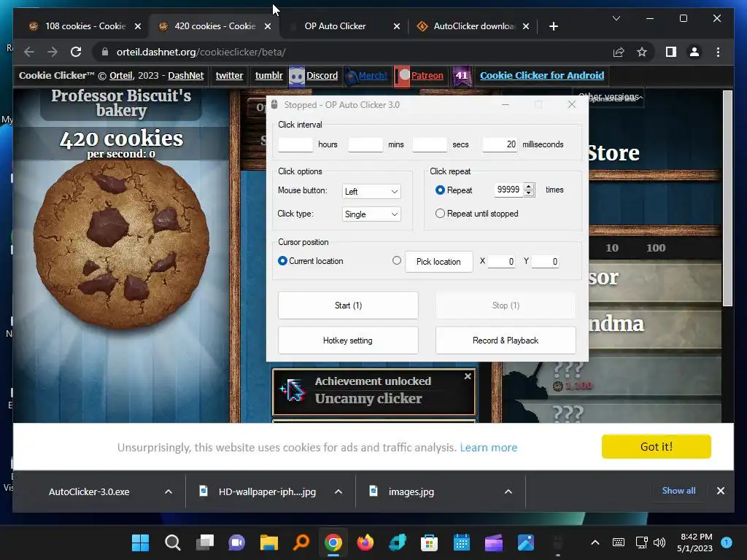Open Cookie Clicker for Android link

[x=542, y=75]
